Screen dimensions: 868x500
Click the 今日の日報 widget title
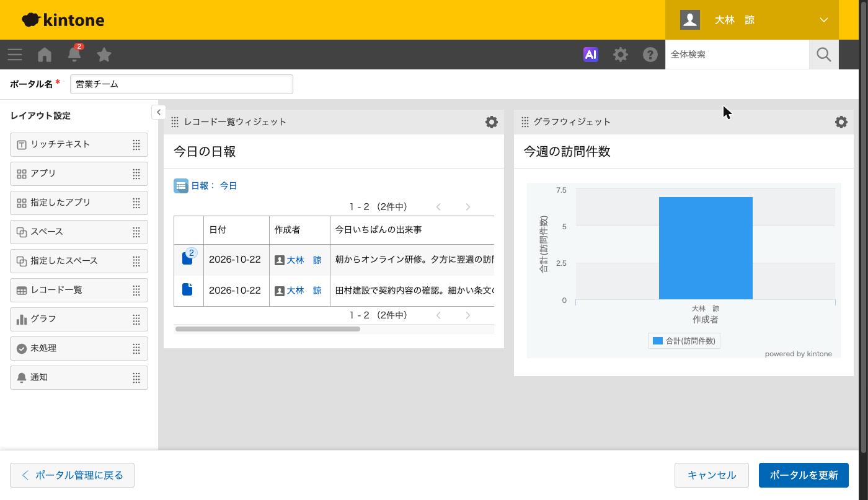205,152
